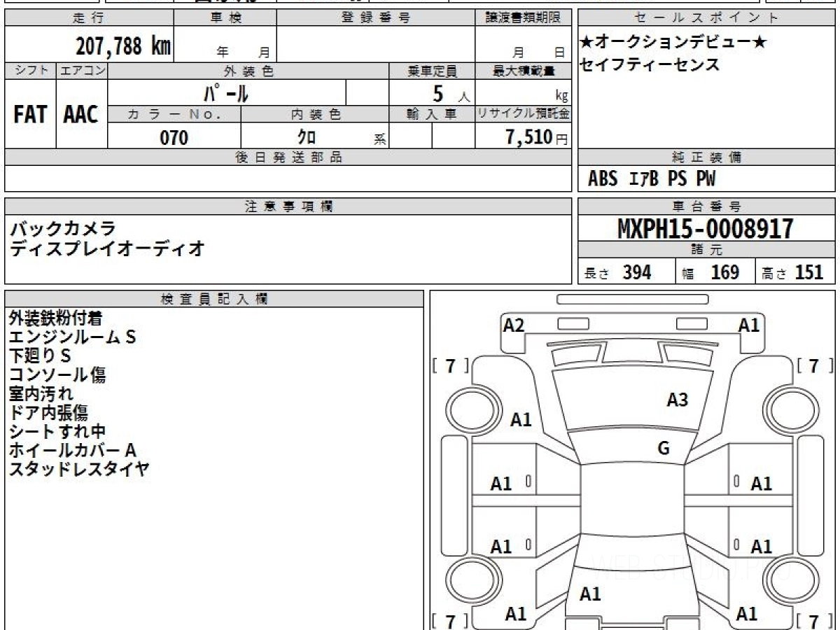This screenshot has height=630, width=840.
Task: Click the A1 mark on the trunk lid
Action: (x=590, y=594)
